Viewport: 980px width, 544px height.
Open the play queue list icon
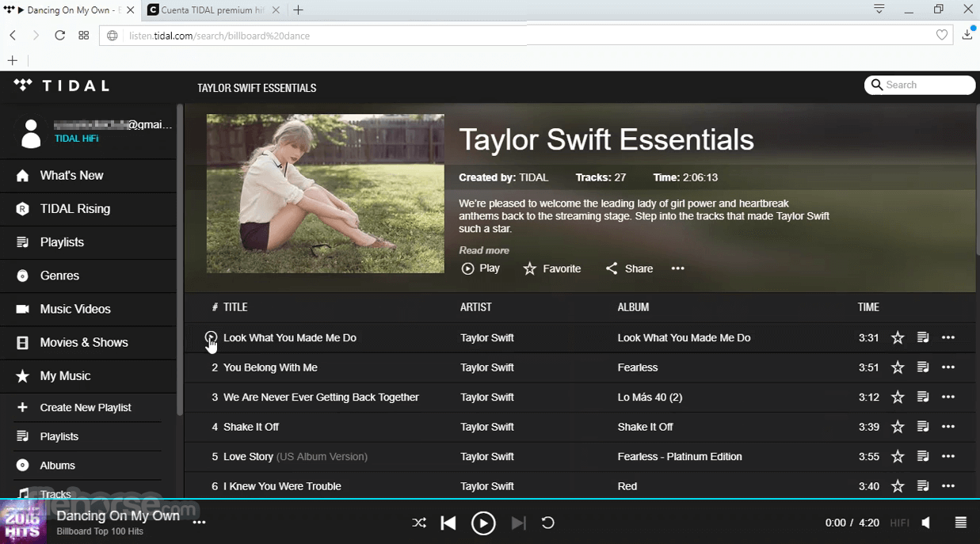pyautogui.click(x=961, y=523)
